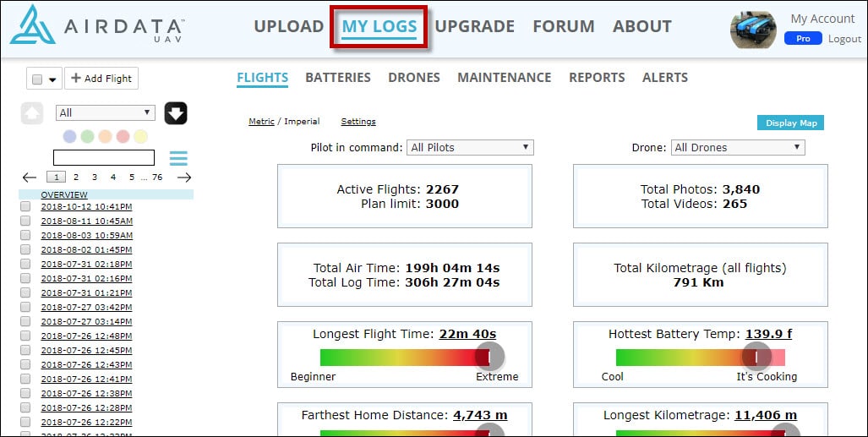Go to page 3 of flight list
868x437 pixels.
click(x=95, y=178)
